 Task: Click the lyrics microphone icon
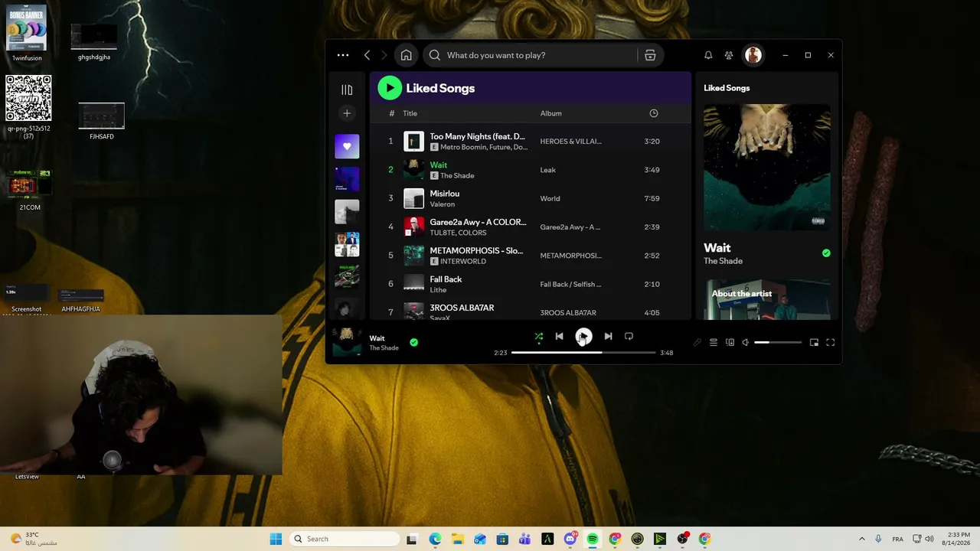tap(697, 342)
